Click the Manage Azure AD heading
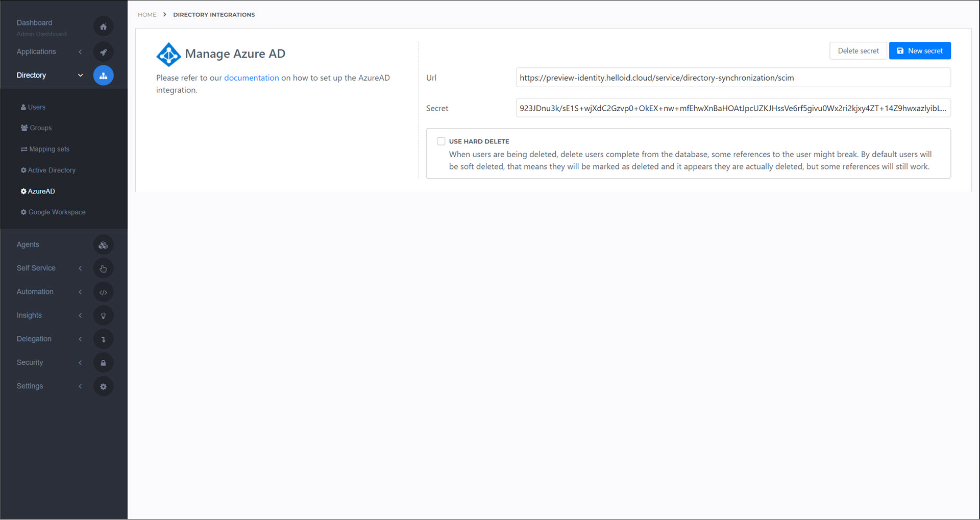This screenshot has width=980, height=520. pyautogui.click(x=235, y=54)
